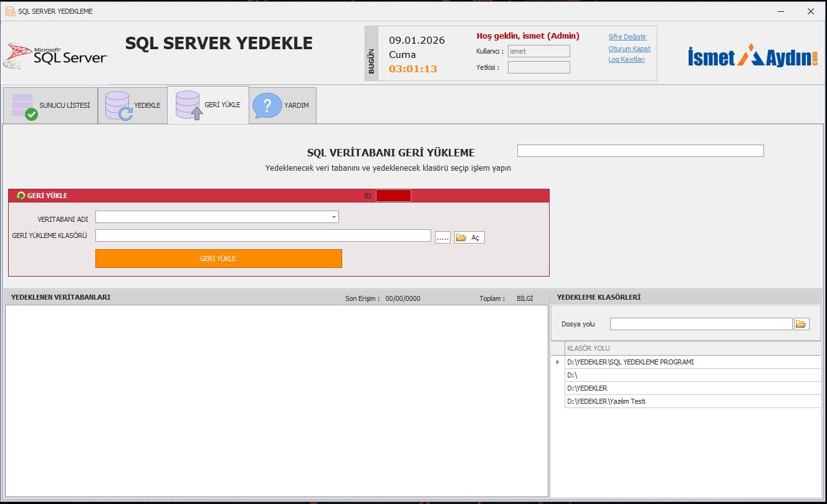Click row indicator arrow beside SQL YEDEKLEME PROGRAMI

(557, 362)
